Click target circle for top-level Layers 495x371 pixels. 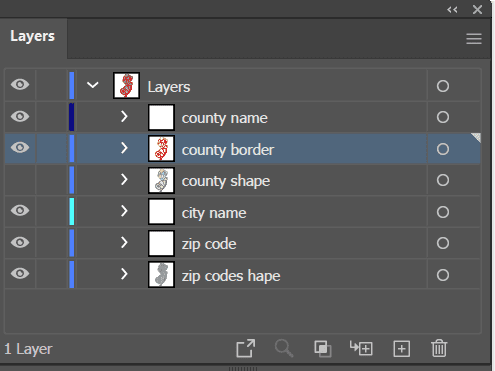(443, 86)
